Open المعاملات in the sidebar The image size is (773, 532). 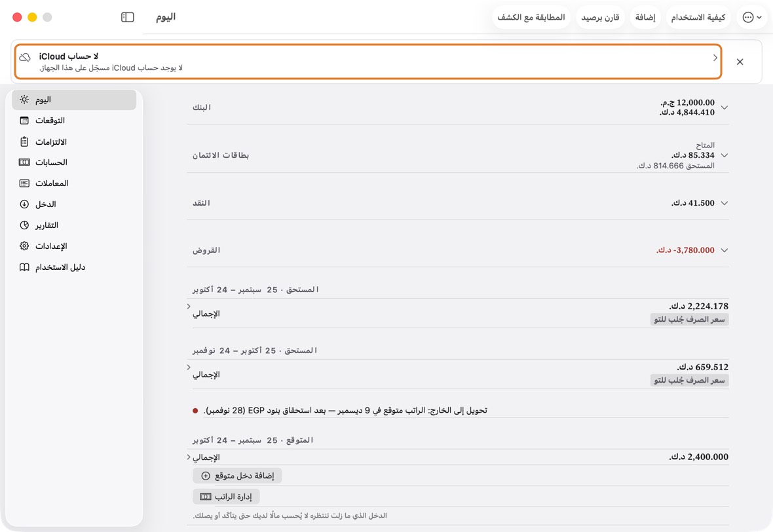[x=74, y=183]
